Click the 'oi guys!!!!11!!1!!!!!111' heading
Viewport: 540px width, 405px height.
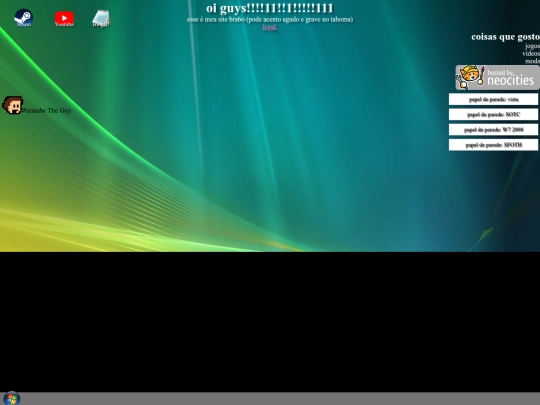pyautogui.click(x=270, y=8)
